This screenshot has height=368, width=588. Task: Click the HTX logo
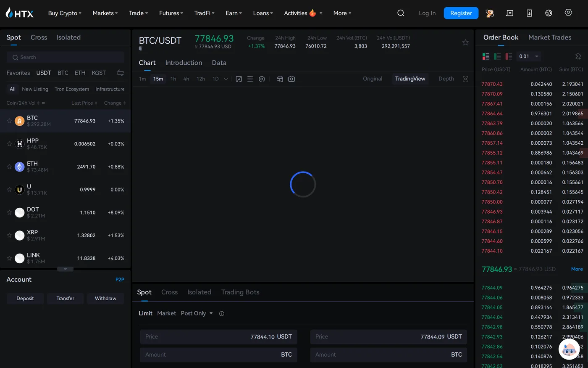coord(20,13)
